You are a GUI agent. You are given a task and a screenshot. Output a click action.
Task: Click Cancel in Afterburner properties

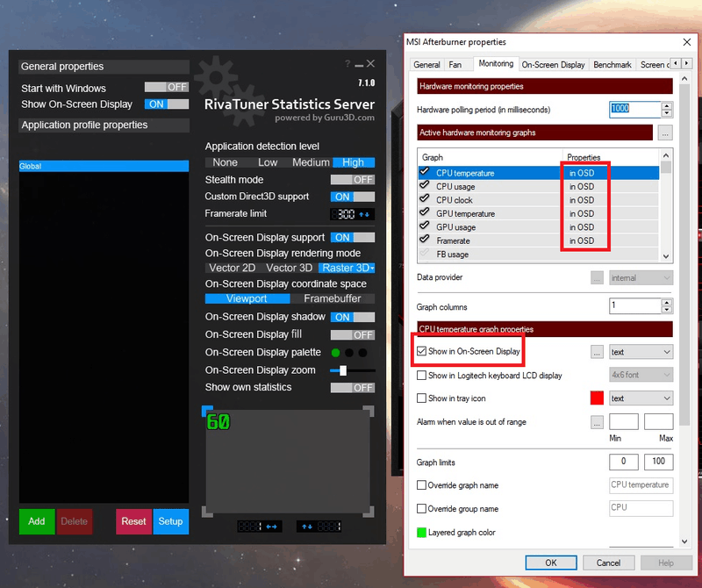pyautogui.click(x=608, y=563)
